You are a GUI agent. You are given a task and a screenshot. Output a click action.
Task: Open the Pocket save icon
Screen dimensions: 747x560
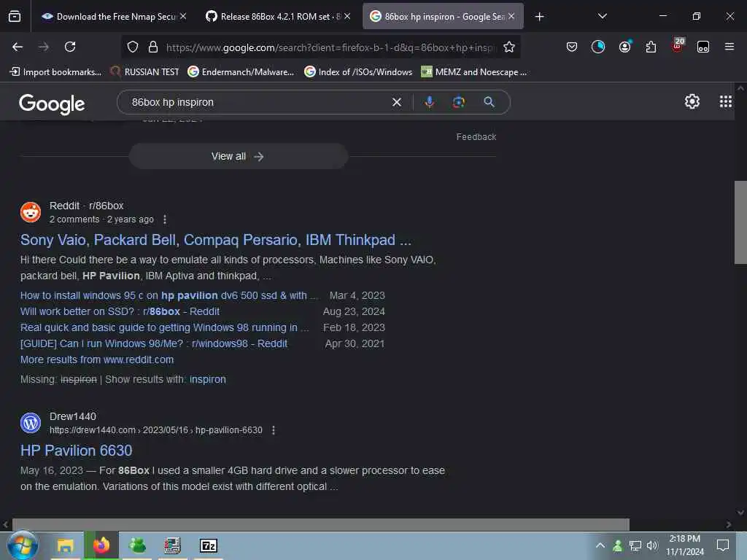[x=572, y=47]
